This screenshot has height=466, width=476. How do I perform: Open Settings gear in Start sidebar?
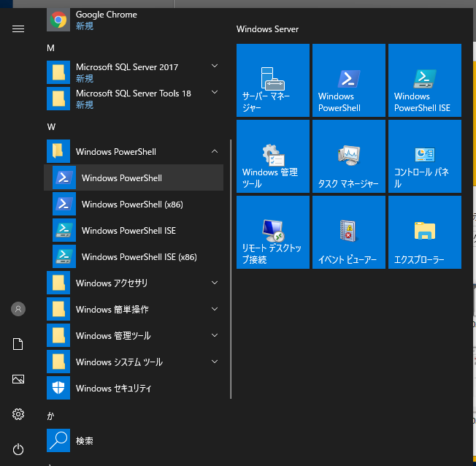coord(18,414)
